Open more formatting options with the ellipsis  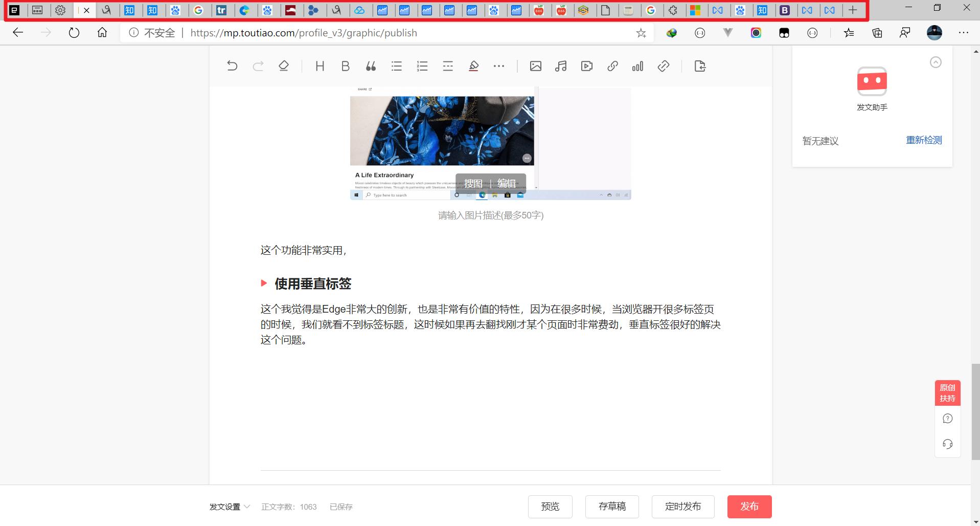[499, 65]
